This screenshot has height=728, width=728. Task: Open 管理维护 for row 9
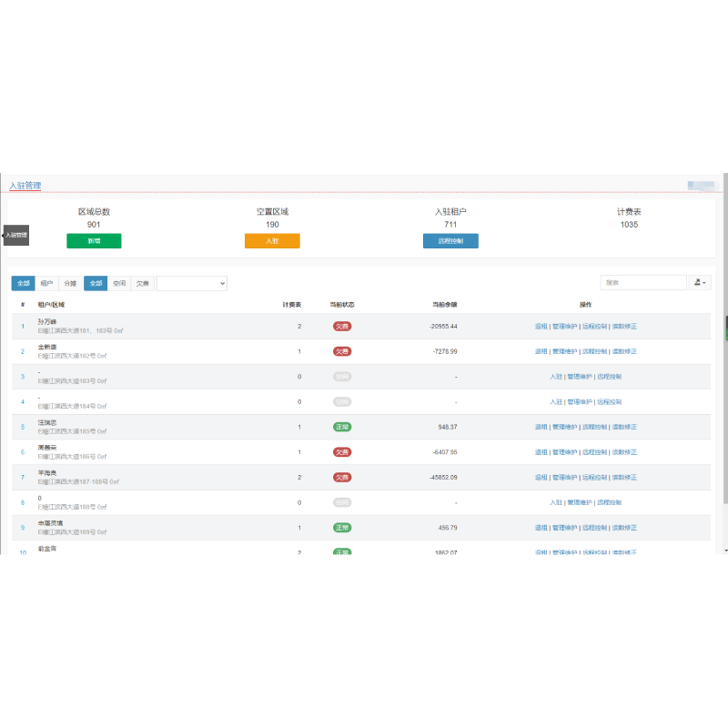point(564,528)
